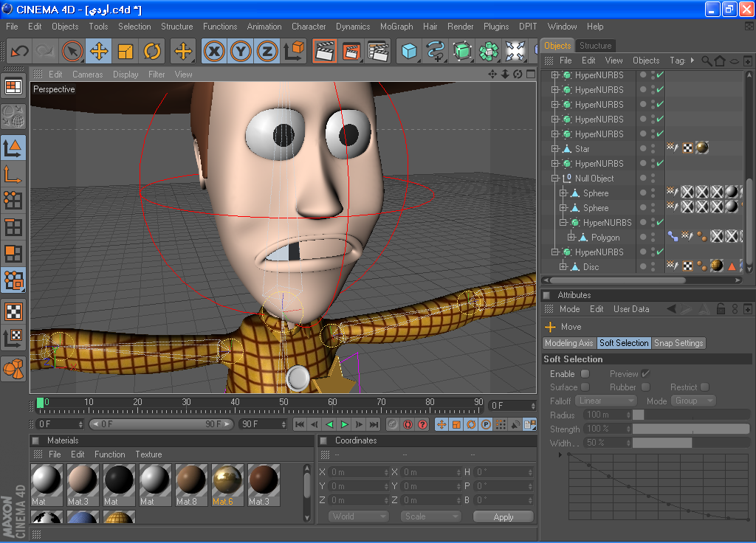Viewport: 756px width, 543px height.
Task: Click the object axis tool icon
Action: [13, 173]
